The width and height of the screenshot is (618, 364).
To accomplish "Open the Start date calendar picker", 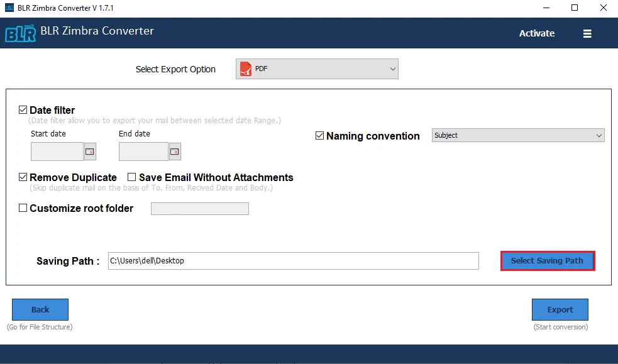I will coord(89,152).
